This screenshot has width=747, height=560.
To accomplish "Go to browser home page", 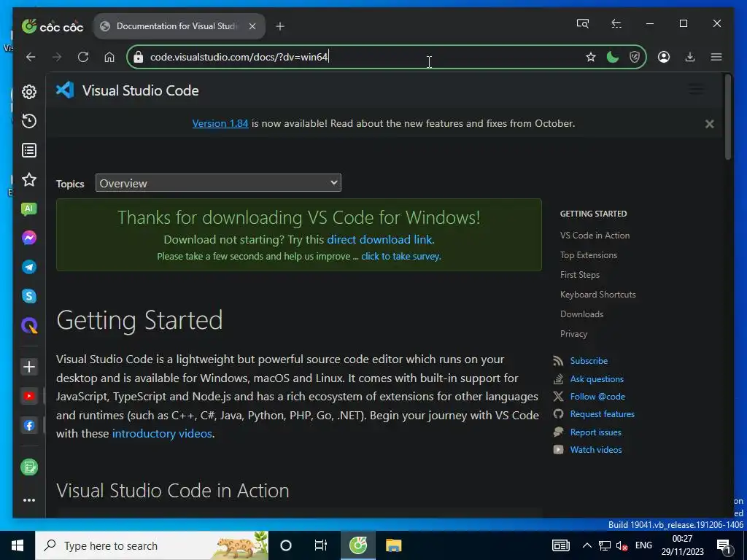I will pyautogui.click(x=109, y=57).
